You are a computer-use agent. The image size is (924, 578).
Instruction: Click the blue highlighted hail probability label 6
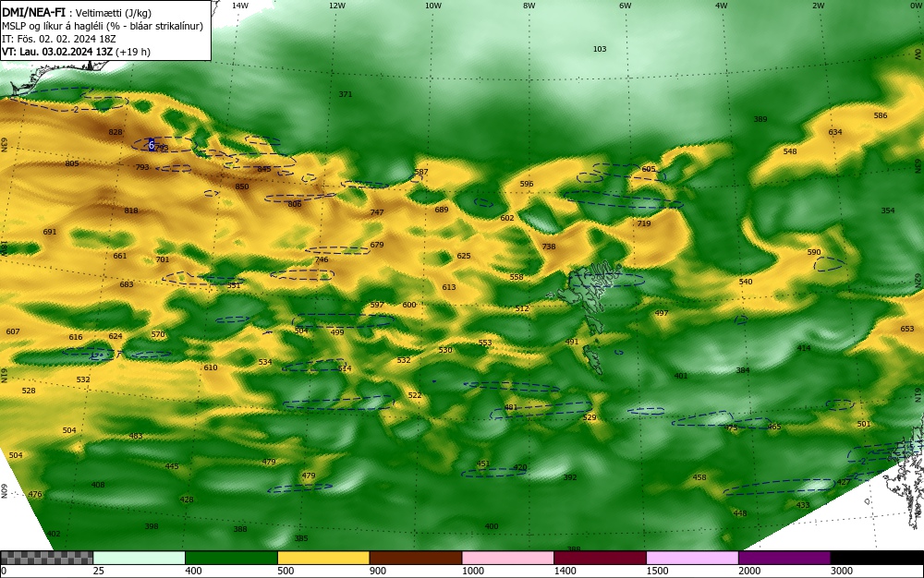pos(152,145)
